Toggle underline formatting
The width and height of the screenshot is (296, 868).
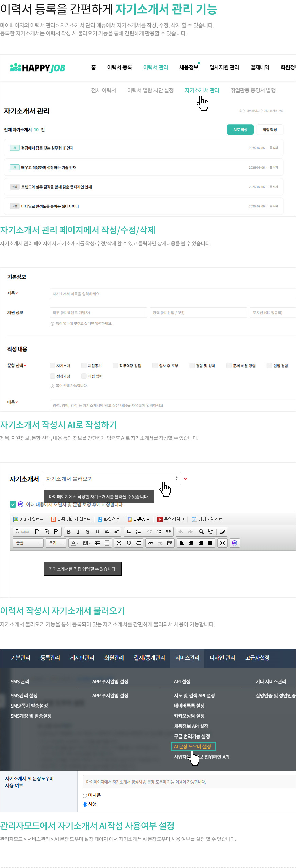click(x=97, y=532)
